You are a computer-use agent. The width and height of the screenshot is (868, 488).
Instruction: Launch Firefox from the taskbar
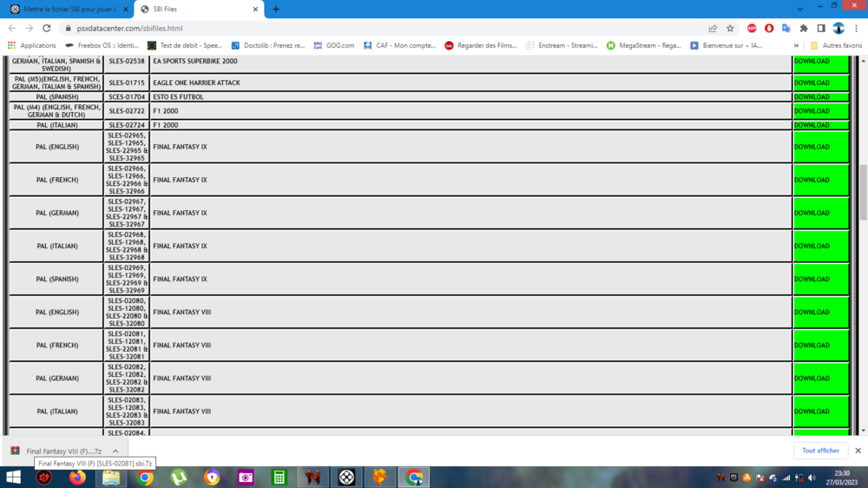click(77, 478)
